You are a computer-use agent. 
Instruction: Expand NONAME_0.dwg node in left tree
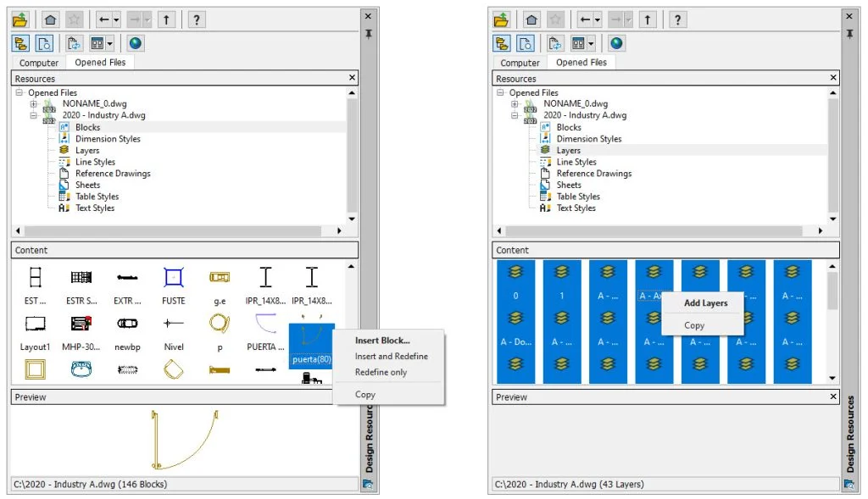coord(34,104)
